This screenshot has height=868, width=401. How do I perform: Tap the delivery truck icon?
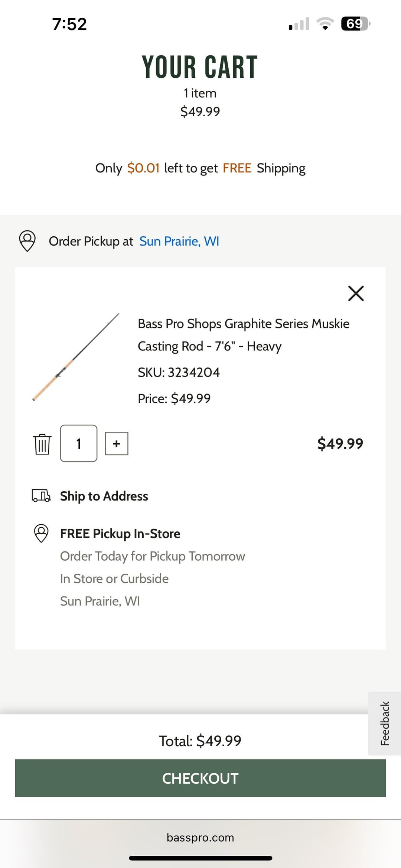pyautogui.click(x=41, y=496)
